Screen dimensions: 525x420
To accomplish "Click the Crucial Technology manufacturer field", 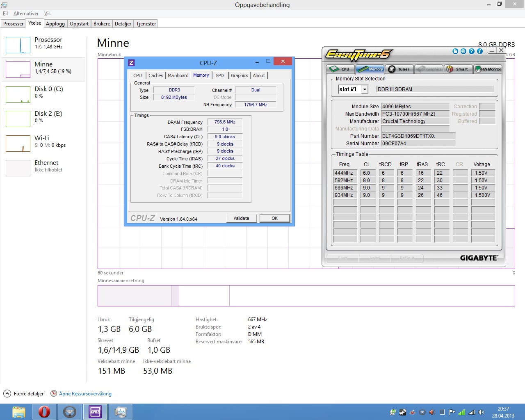I will [415, 121].
